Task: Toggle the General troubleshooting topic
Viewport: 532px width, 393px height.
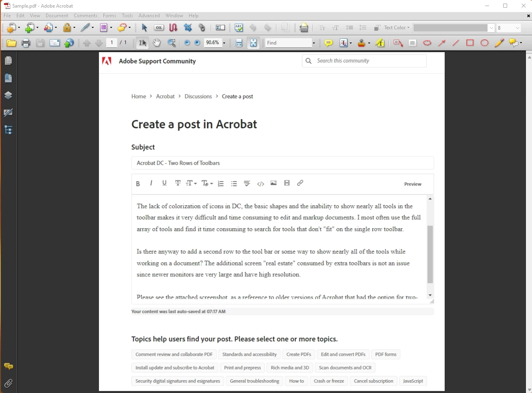Action: (255, 381)
